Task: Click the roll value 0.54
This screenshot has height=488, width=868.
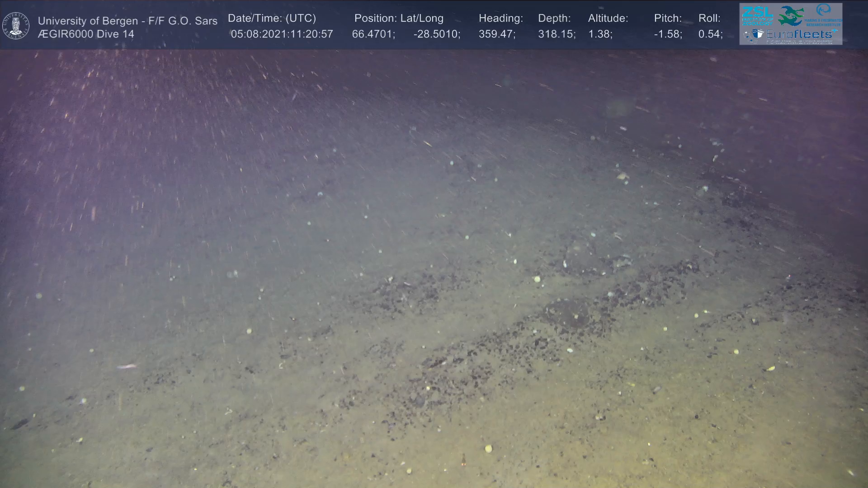Action: click(710, 34)
